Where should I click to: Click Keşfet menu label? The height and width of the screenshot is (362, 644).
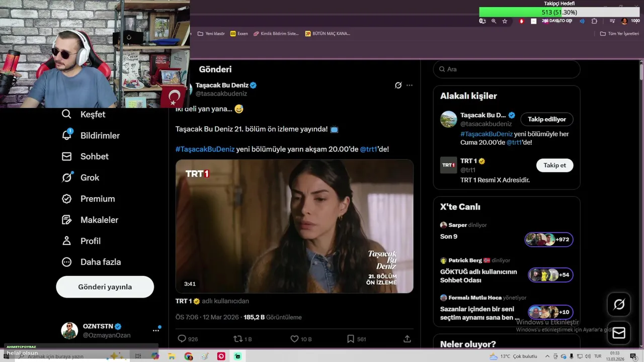pyautogui.click(x=93, y=114)
